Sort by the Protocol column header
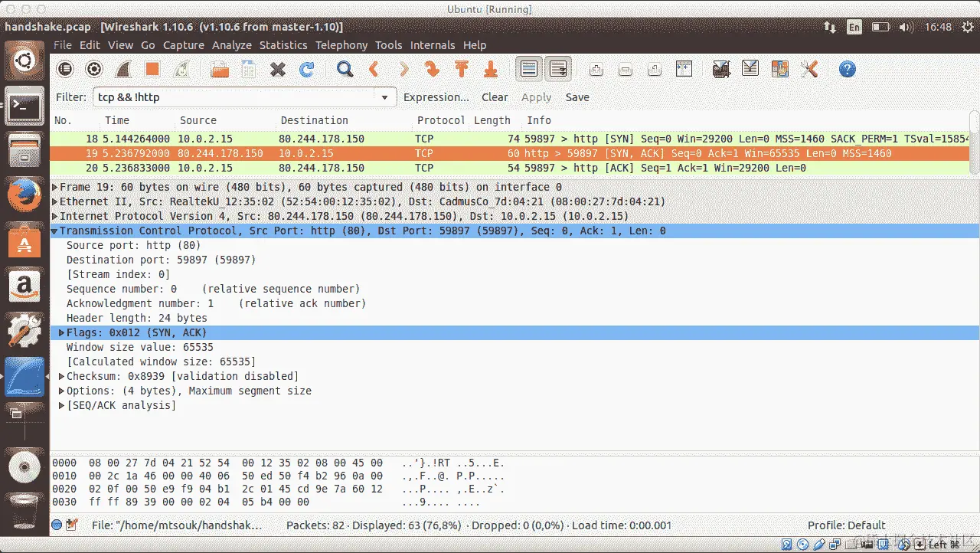980x553 pixels. coord(440,120)
